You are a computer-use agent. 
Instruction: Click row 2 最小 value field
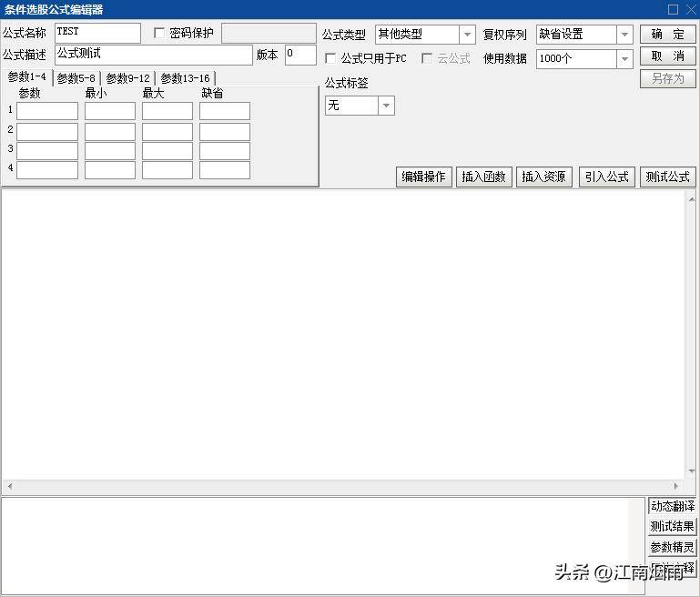110,132
